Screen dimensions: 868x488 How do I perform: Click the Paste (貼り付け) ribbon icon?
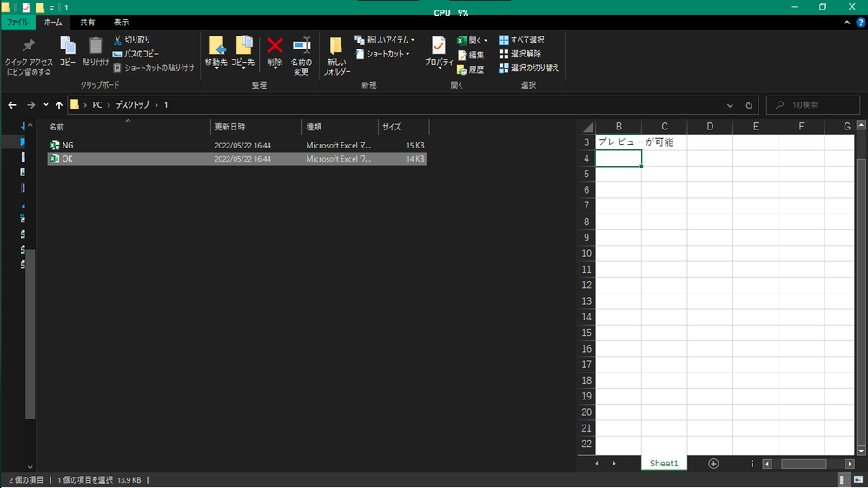click(96, 51)
